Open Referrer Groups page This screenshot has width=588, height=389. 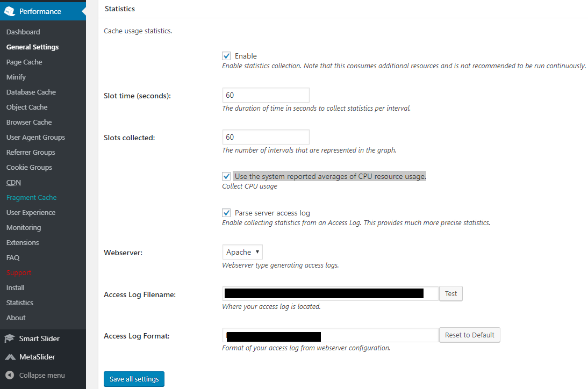tap(31, 152)
